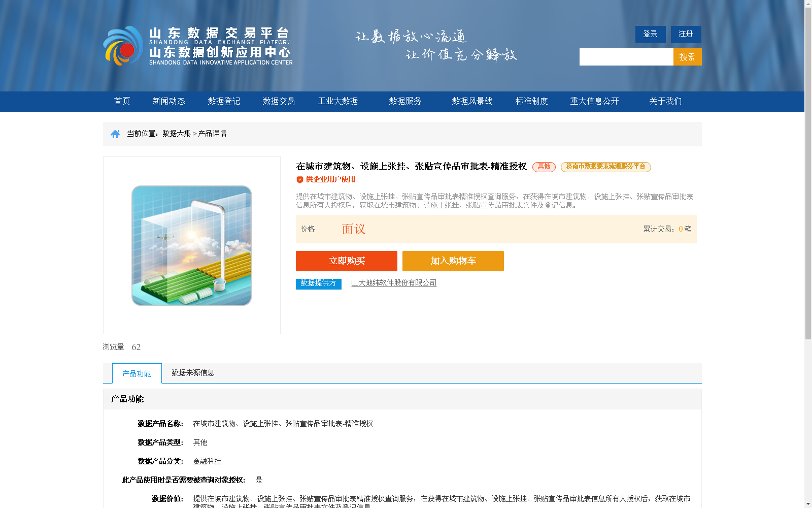Click the 累计交易 0笔 text
Screen dimensions: 812x508
667,229
